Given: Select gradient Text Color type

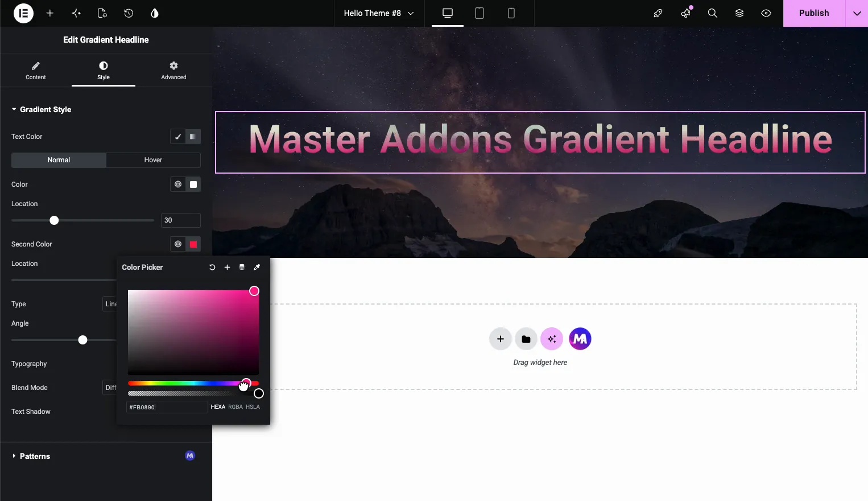Looking at the screenshot, I should [x=193, y=137].
